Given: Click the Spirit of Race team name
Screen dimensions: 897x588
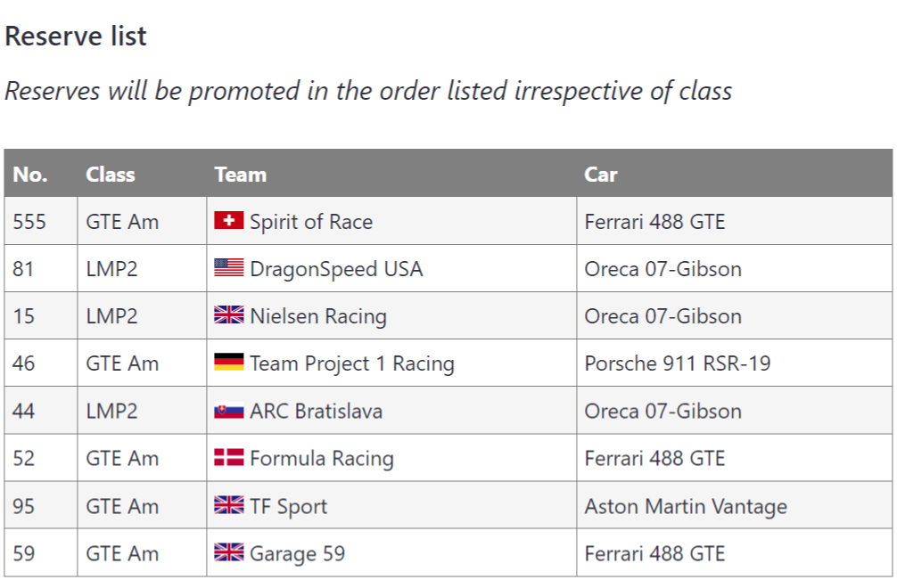Looking at the screenshot, I should point(311,222).
